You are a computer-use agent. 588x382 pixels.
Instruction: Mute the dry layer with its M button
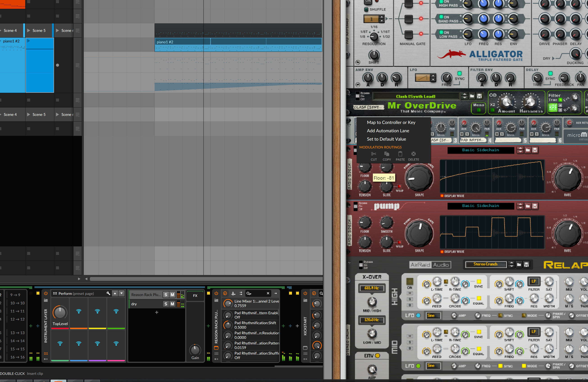[172, 304]
